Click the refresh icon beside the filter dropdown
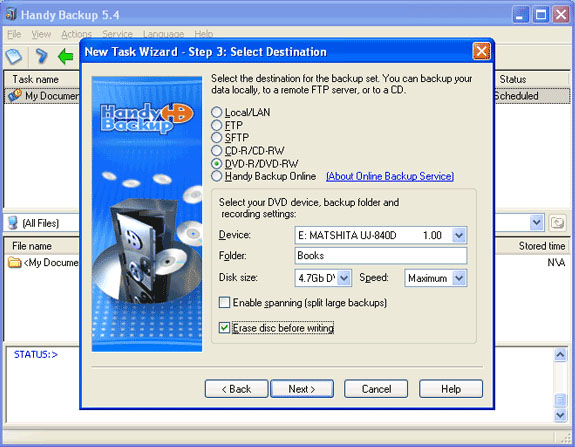Screen dimensions: 575x447 point(557,223)
